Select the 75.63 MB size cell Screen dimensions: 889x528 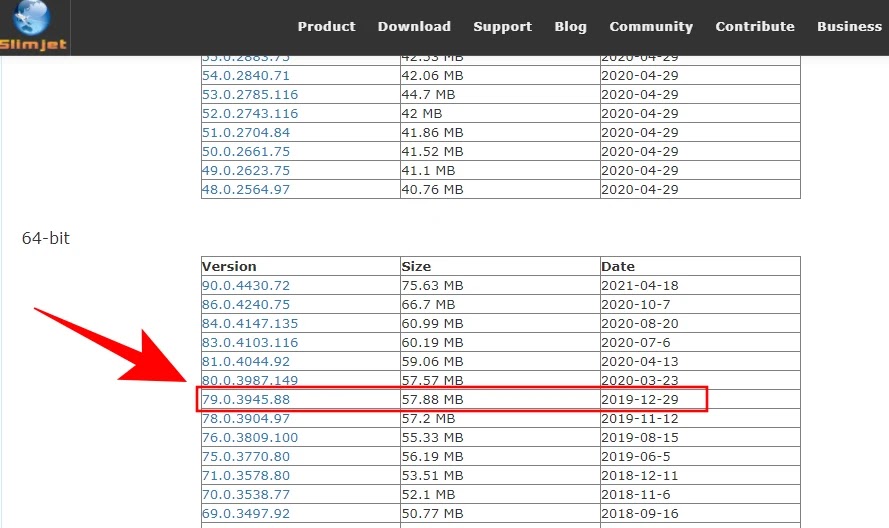(x=500, y=285)
